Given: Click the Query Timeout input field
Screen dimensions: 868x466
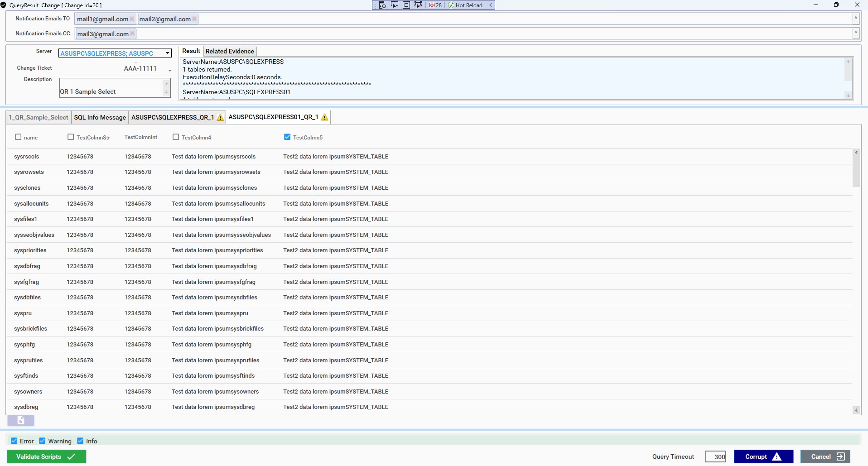Looking at the screenshot, I should [x=716, y=456].
